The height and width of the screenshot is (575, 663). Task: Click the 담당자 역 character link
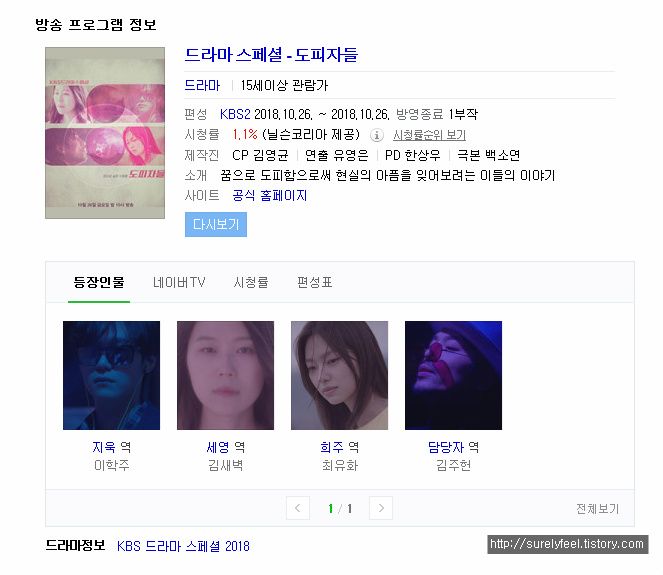click(x=453, y=447)
